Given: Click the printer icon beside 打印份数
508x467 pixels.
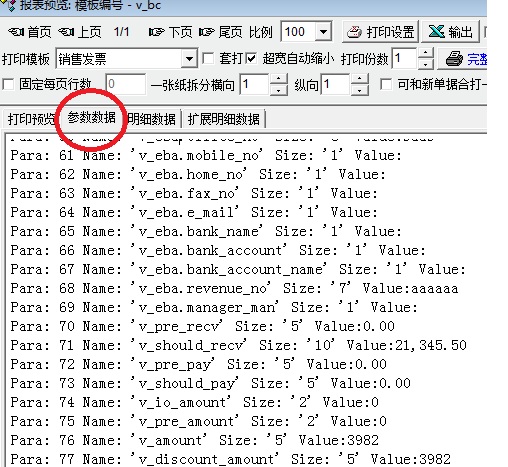Looking at the screenshot, I should coord(454,59).
